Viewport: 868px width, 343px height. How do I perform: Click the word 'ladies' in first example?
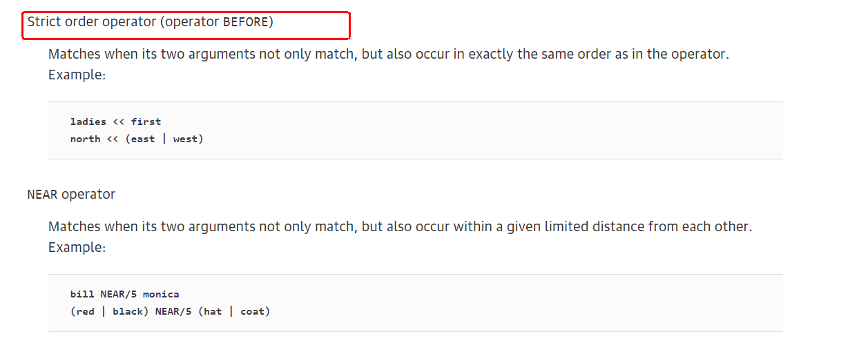point(88,121)
